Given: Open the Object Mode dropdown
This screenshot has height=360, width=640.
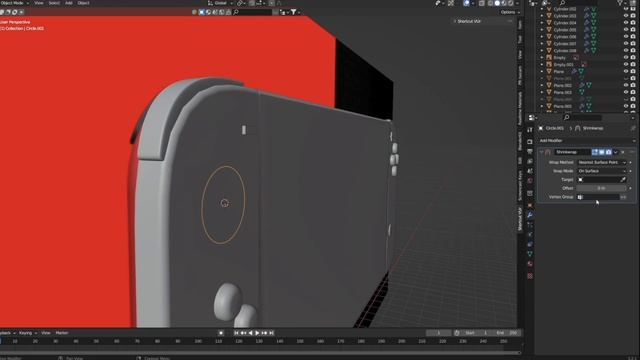Looking at the screenshot, I should [x=14, y=3].
